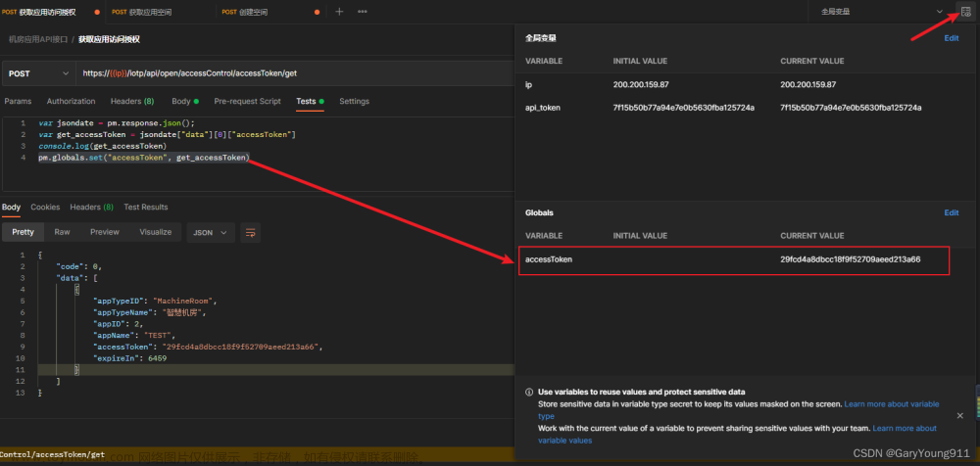Select the Tests tab
The width and height of the screenshot is (980, 466).
click(x=310, y=101)
